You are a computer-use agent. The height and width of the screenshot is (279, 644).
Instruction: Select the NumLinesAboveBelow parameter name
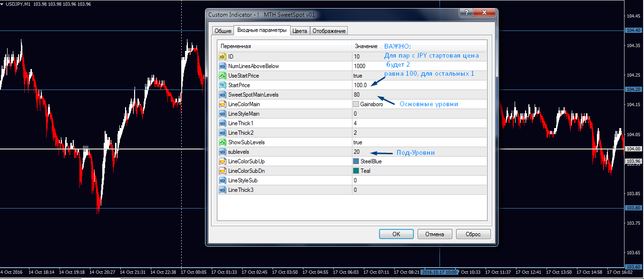(x=254, y=66)
